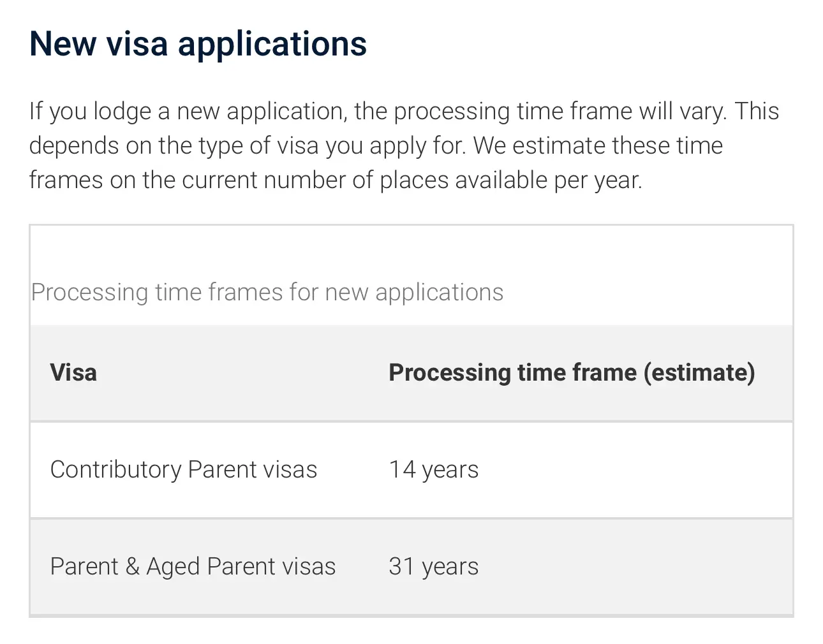The width and height of the screenshot is (823, 644).
Task: Click the 31 years cell
Action: click(434, 567)
